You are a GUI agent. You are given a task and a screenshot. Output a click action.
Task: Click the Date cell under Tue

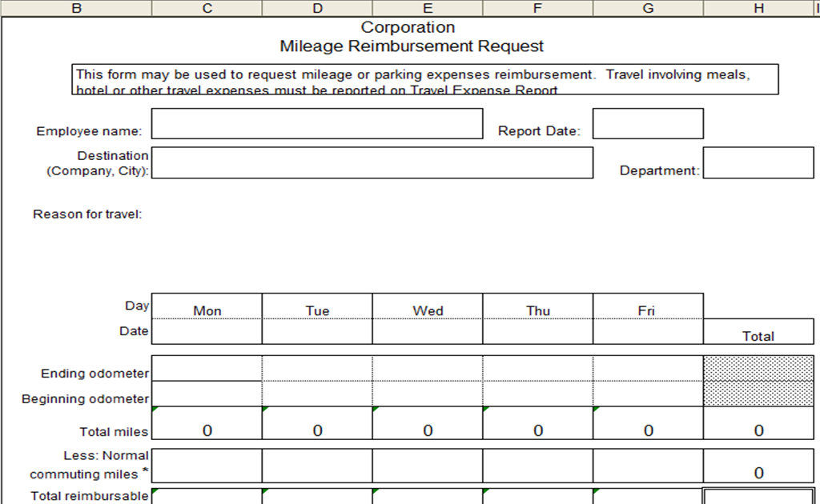click(317, 332)
